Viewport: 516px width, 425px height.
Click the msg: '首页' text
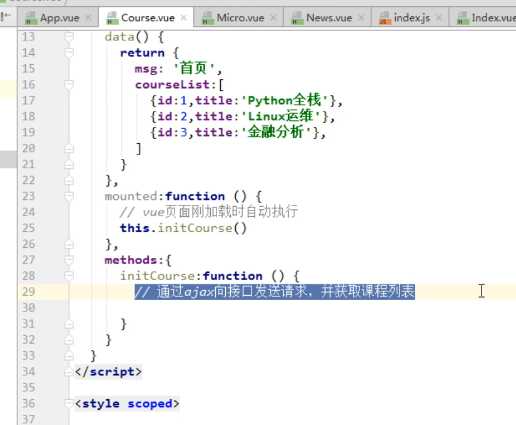tap(178, 69)
